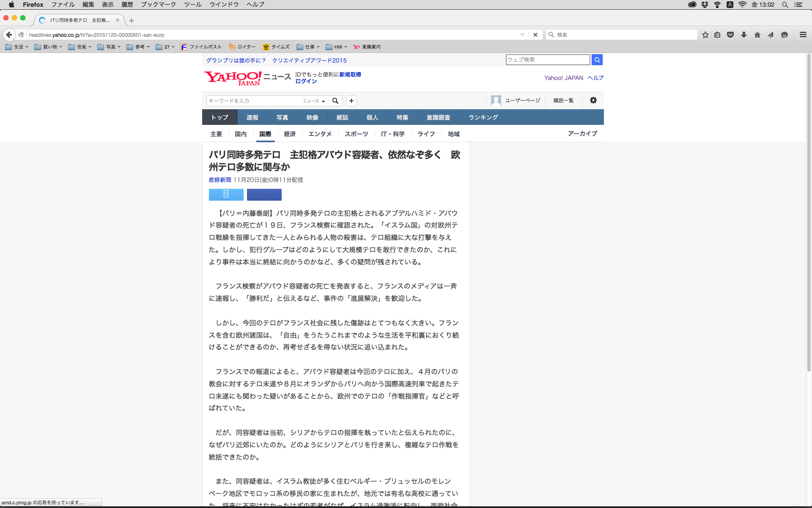Click the ログイン link
This screenshot has width=812, height=508.
[306, 81]
